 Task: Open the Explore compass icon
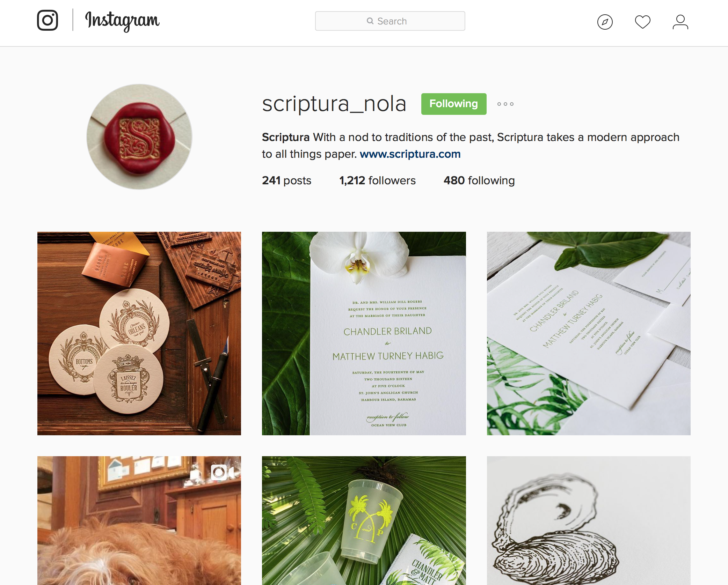coord(605,22)
